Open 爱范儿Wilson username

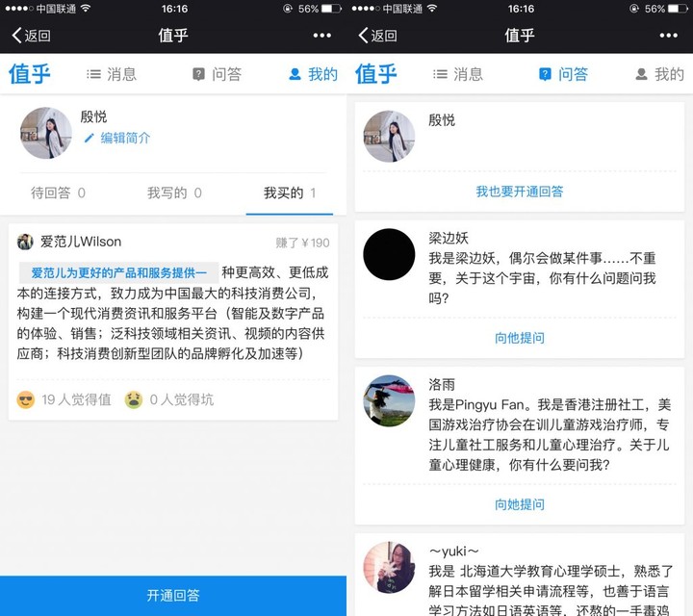point(81,242)
